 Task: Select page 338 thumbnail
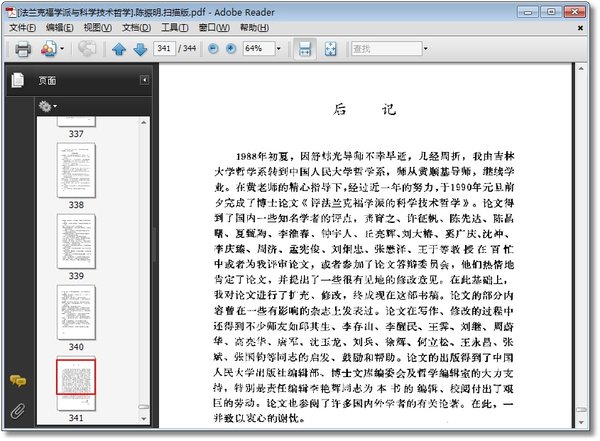[x=76, y=170]
